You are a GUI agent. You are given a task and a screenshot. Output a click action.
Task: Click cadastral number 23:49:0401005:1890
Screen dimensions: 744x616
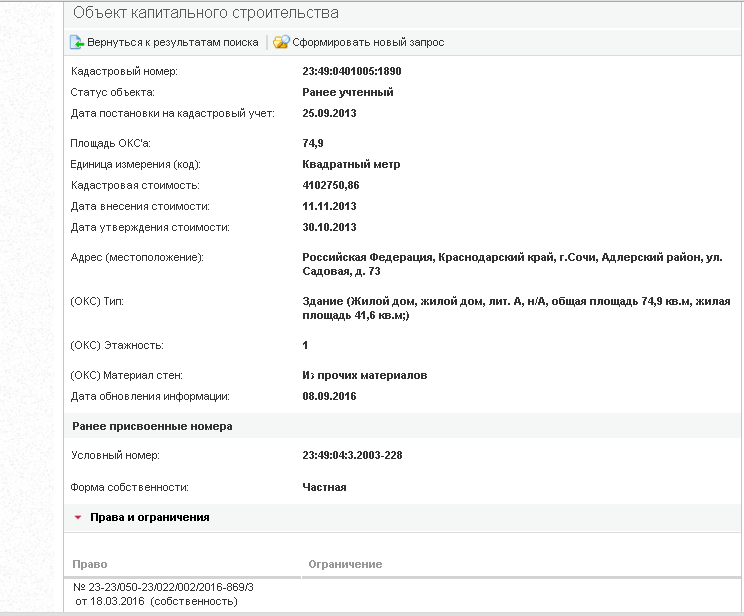[352, 71]
